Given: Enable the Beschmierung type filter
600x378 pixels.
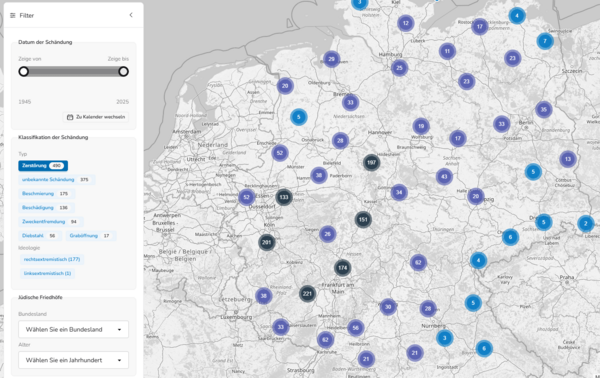Looking at the screenshot, I should (46, 194).
